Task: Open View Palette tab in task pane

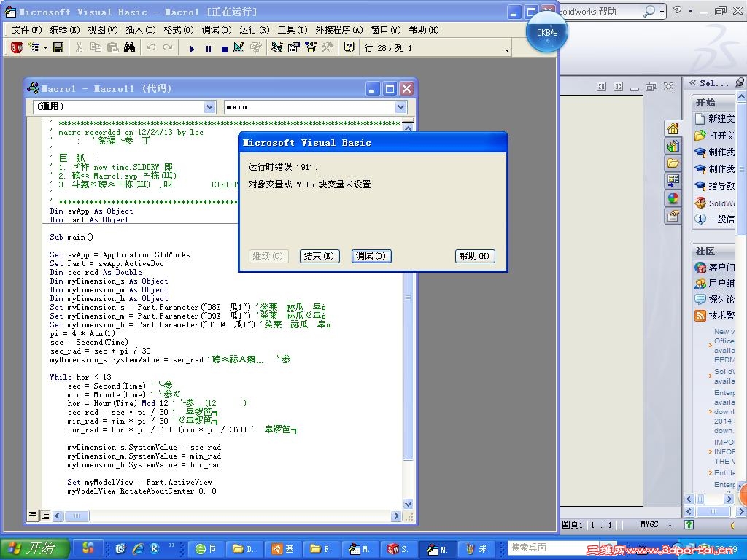Action: coord(673,181)
